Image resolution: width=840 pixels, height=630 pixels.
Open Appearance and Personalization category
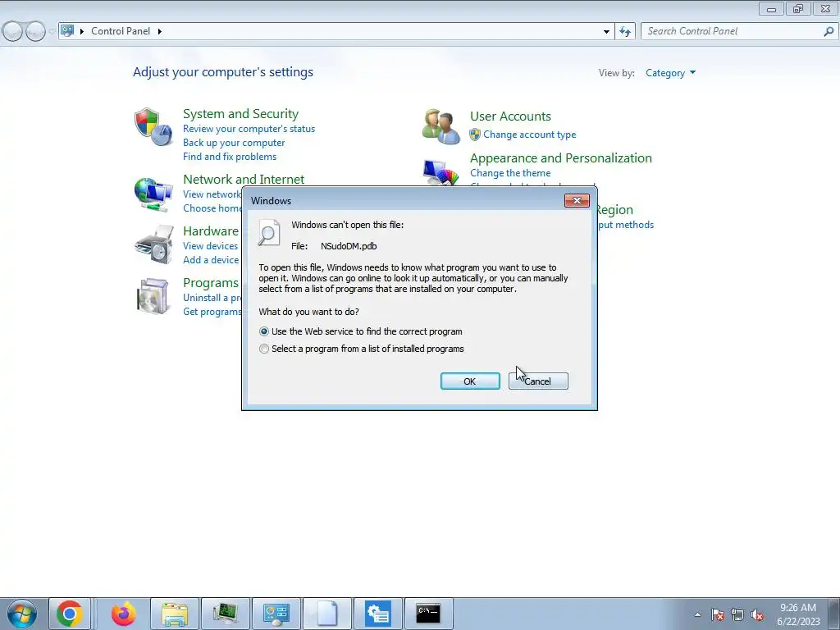[561, 158]
